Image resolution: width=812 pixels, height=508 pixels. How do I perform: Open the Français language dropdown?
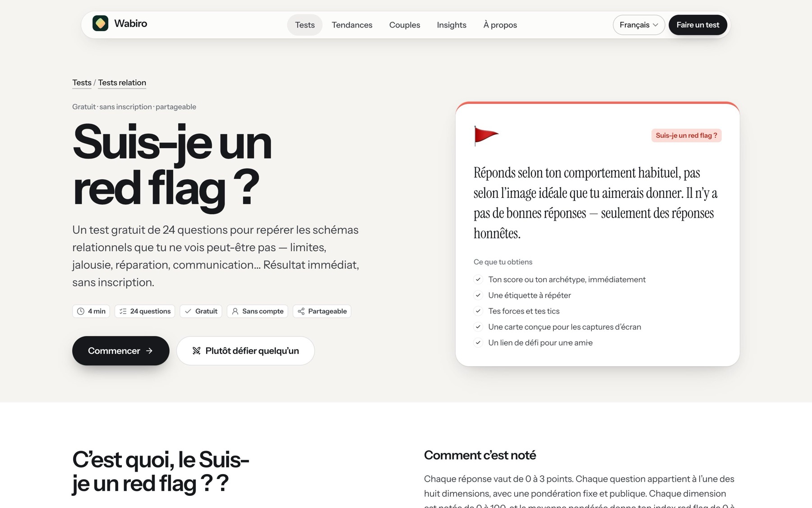tap(639, 25)
